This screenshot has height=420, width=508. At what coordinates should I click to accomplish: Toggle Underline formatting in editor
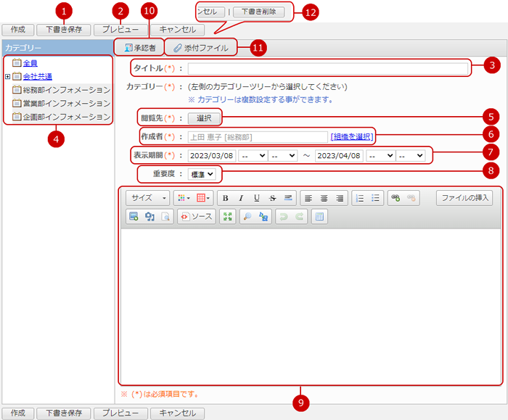click(x=257, y=197)
